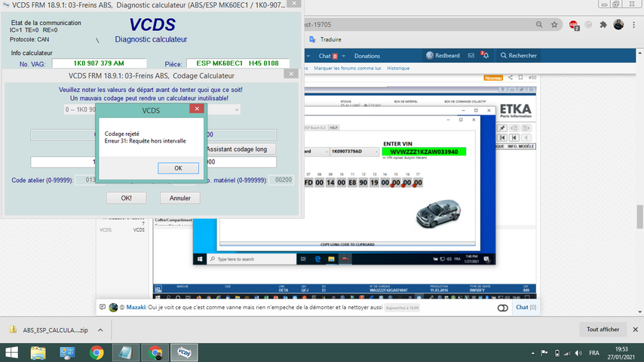
Task: Switch to the VCDS taskbar icon
Action: pos(185,352)
